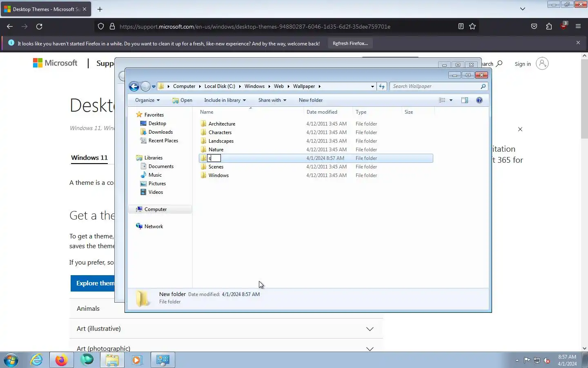The width and height of the screenshot is (588, 368).
Task: Select the Windows folder
Action: tap(218, 175)
